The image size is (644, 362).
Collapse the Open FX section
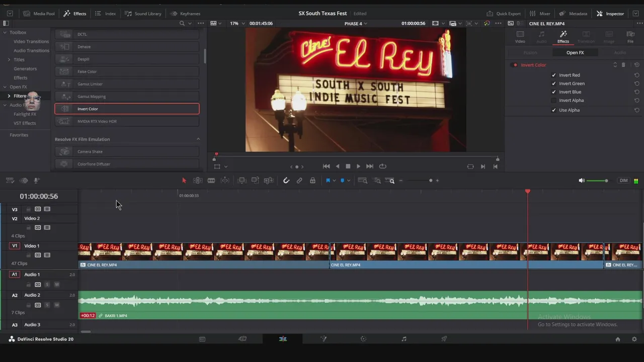(5, 87)
